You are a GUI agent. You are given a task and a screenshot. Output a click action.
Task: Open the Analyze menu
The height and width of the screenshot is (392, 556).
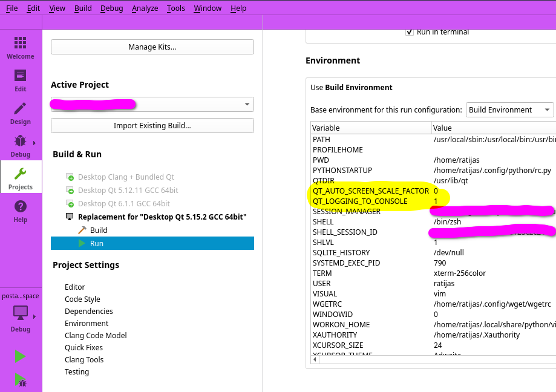145,8
